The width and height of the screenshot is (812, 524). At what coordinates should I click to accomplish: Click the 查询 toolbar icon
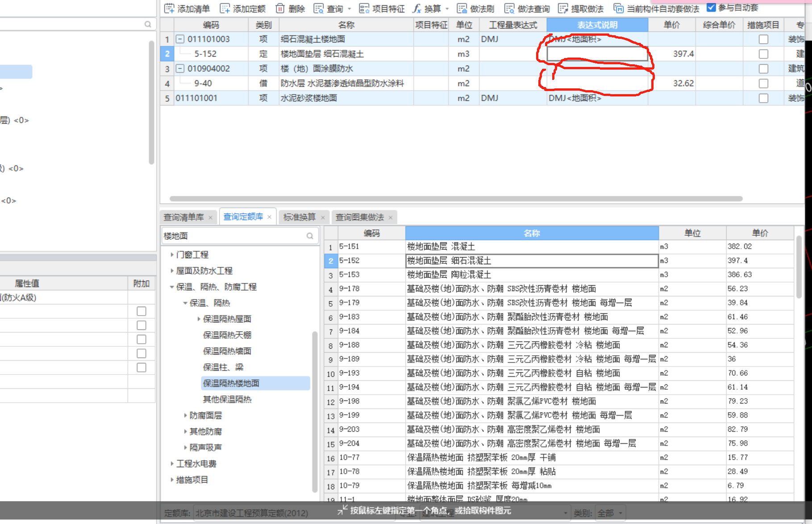coord(318,8)
